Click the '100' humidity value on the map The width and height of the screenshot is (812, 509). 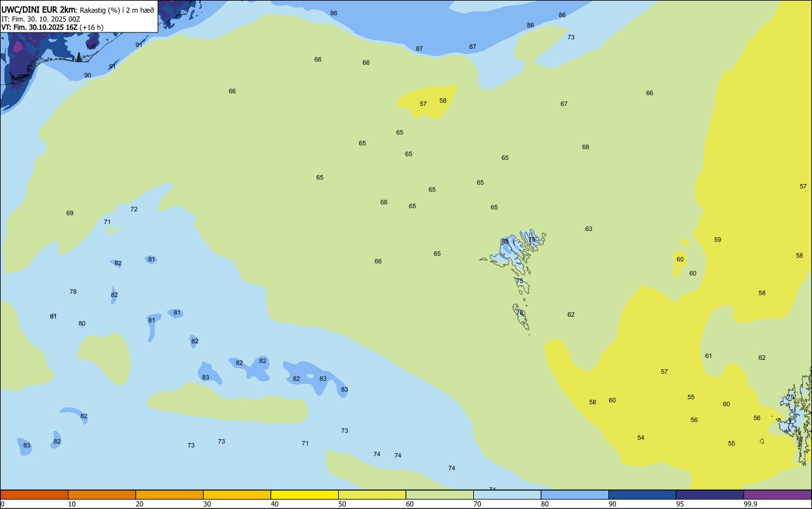tap(91, 47)
